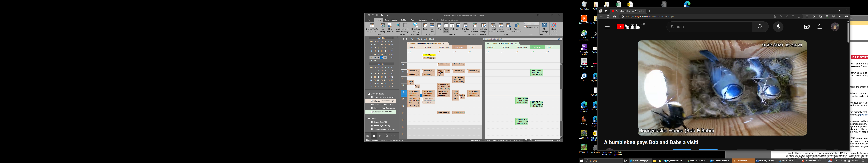This screenshot has width=868, height=163.
Task: Toggle the ES Bid Centre UK - Test calendar checkbox
Action: (x=372, y=97)
